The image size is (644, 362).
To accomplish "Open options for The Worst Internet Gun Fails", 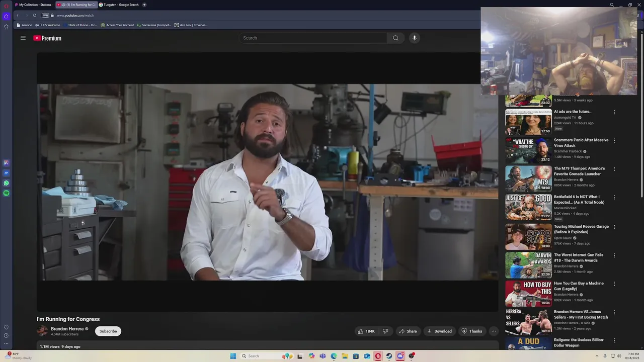I will [614, 255].
